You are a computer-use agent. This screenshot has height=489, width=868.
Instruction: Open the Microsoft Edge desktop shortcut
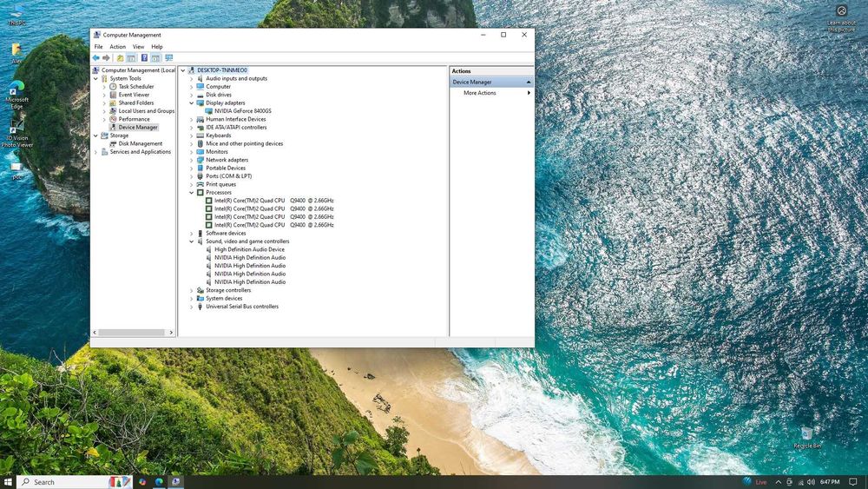tap(16, 95)
